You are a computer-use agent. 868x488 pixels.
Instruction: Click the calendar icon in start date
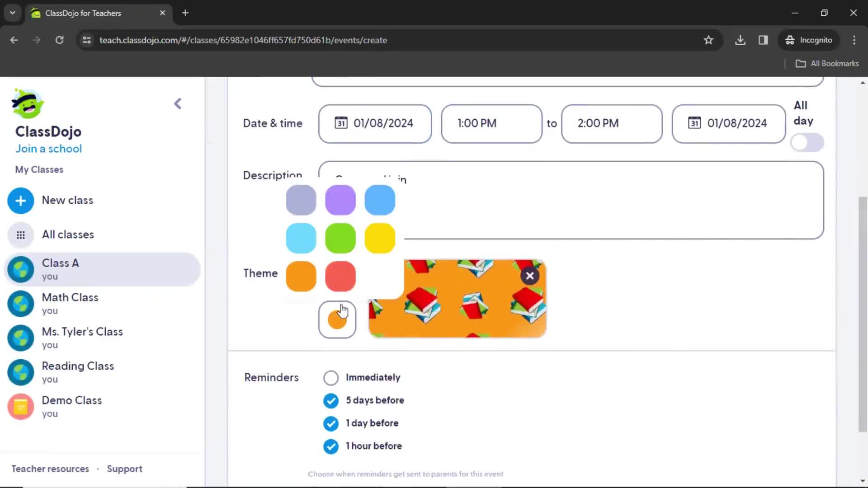pyautogui.click(x=341, y=123)
